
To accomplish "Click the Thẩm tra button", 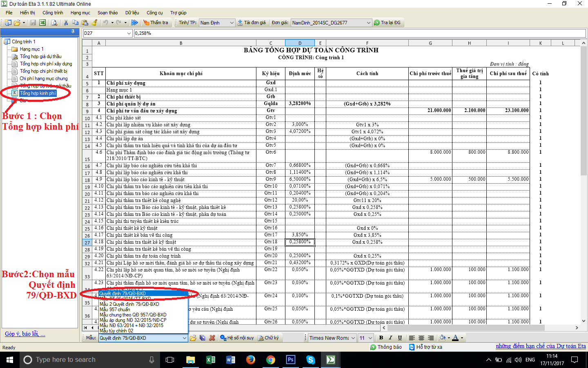I will tap(156, 23).
